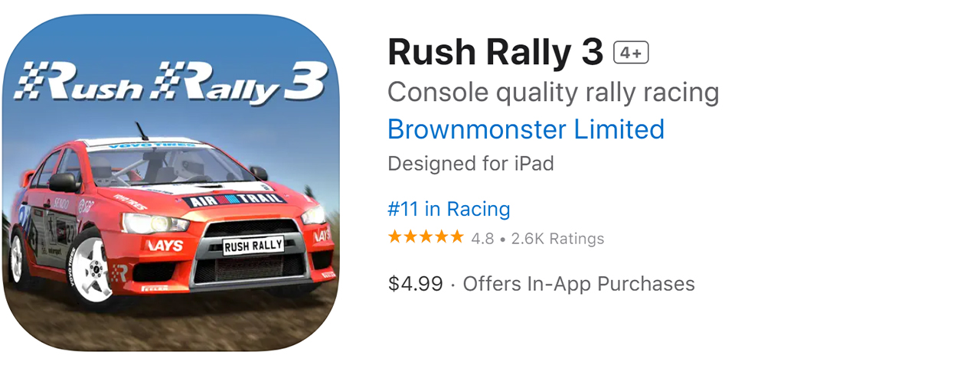Click the 4.8 rating score
This screenshot has height=365, width=980.
click(x=482, y=239)
